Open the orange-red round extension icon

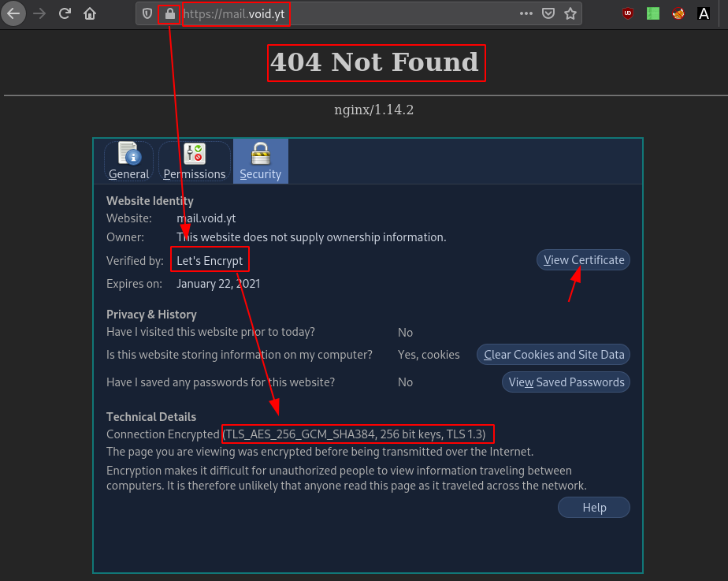pyautogui.click(x=678, y=13)
